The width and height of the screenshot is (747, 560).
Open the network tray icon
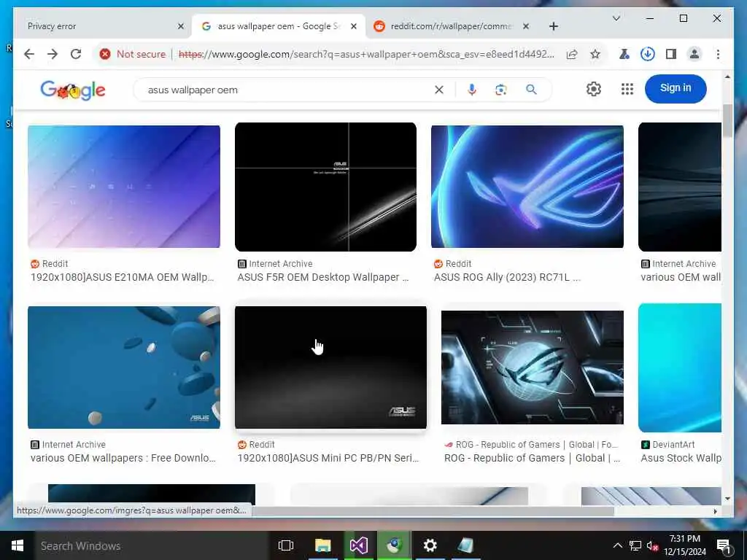pos(635,545)
